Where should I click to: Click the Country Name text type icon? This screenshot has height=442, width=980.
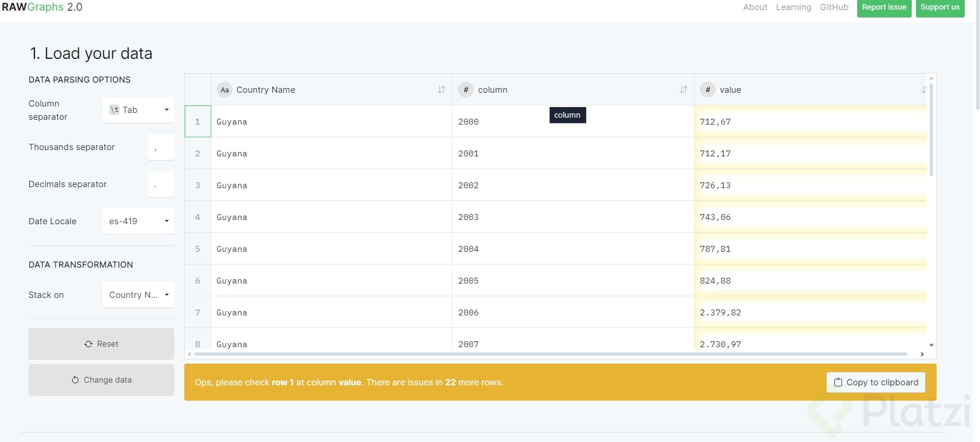[x=224, y=90]
